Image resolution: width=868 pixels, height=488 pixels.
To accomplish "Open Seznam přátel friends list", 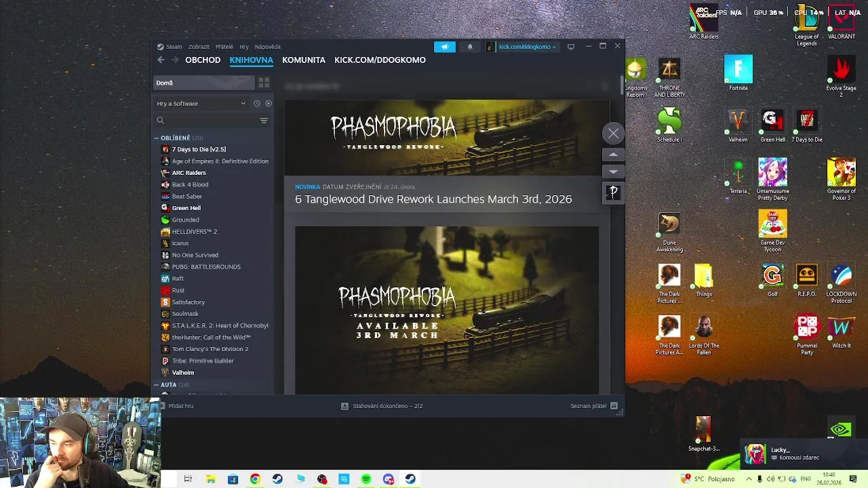I will pyautogui.click(x=593, y=406).
